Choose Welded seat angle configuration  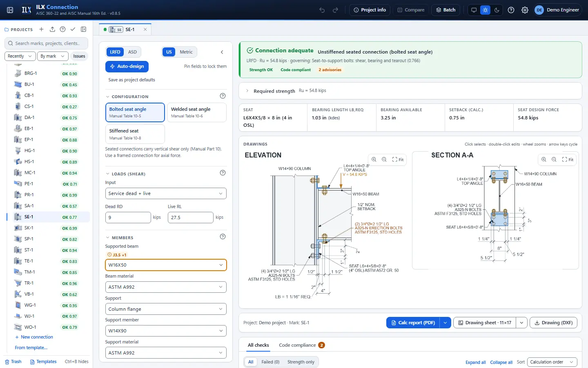(197, 112)
